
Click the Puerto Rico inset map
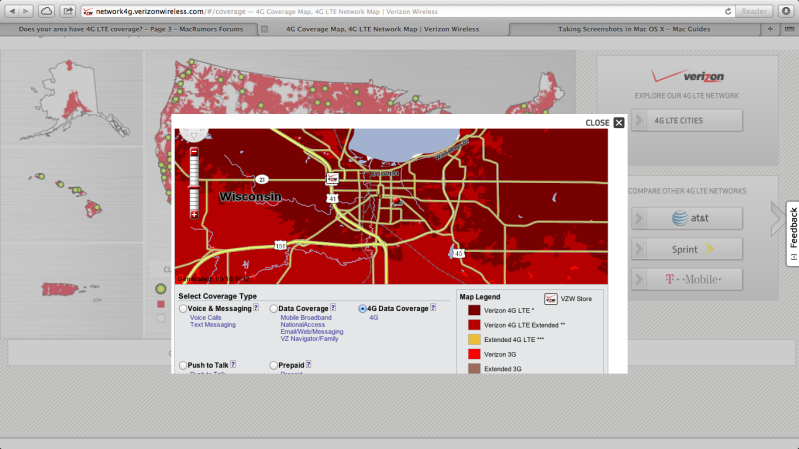point(71,290)
